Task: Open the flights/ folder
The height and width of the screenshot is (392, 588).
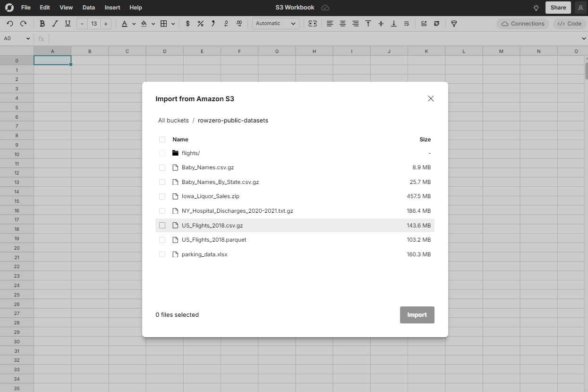Action: pos(190,153)
